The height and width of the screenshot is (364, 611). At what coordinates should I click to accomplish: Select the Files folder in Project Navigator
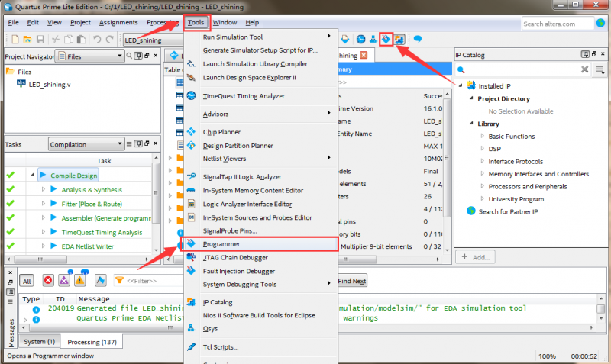click(24, 72)
